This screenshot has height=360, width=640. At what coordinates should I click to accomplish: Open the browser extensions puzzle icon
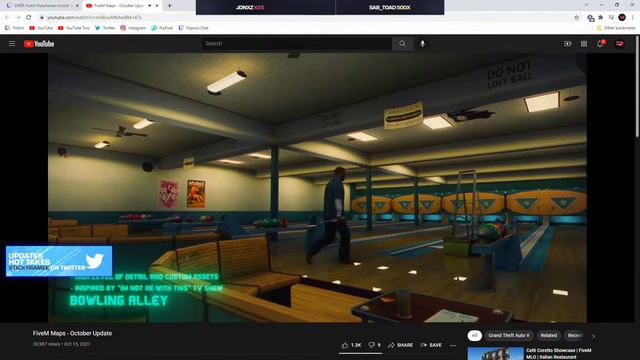tap(600, 18)
